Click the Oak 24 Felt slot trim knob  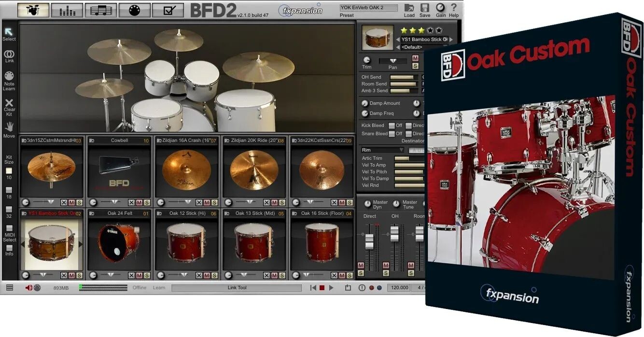click(x=93, y=275)
